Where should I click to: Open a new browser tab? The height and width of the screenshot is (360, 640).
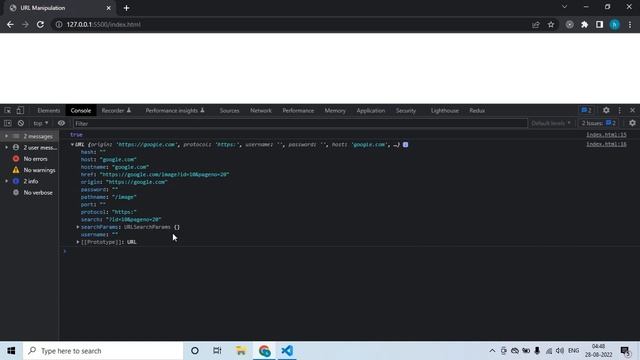click(x=127, y=8)
